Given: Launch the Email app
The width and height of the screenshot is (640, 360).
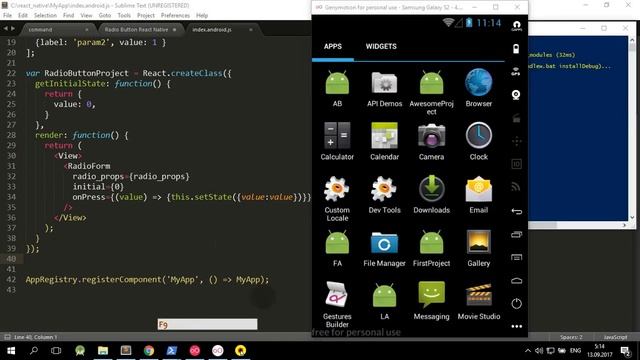Looking at the screenshot, I should [478, 195].
